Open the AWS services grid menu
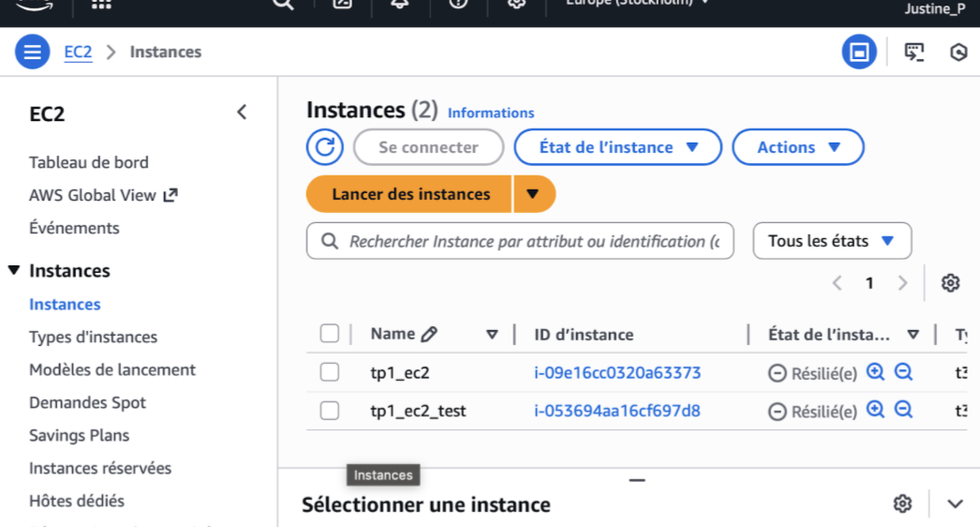Screen dimensions: 980x527 [101, 4]
